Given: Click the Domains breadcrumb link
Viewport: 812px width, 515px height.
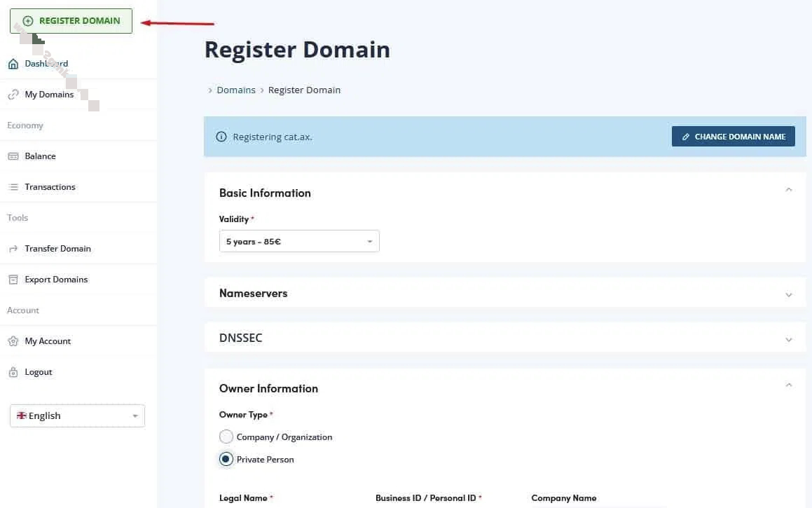Looking at the screenshot, I should [236, 90].
